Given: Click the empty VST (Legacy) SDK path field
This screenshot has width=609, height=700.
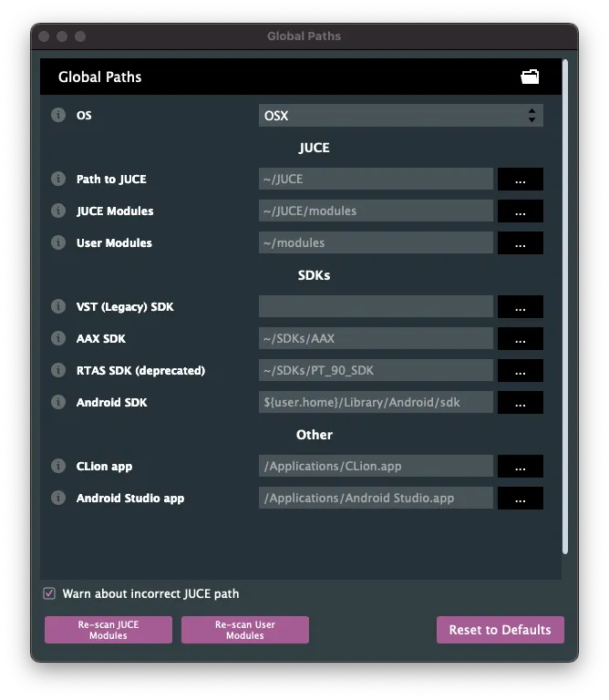Looking at the screenshot, I should pos(376,307).
